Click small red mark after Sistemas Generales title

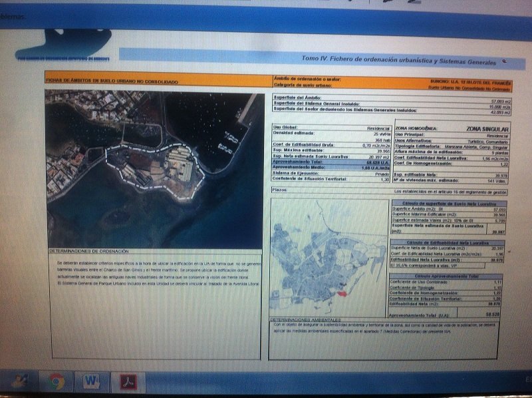[505, 61]
